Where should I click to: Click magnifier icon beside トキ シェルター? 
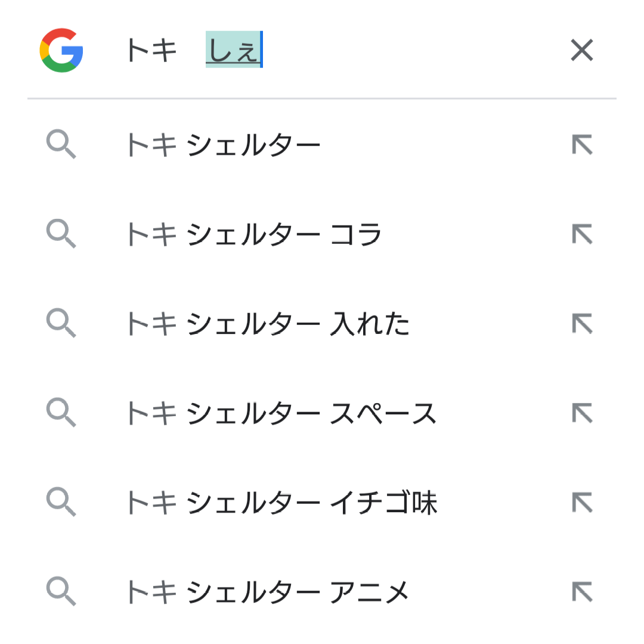pos(61,145)
